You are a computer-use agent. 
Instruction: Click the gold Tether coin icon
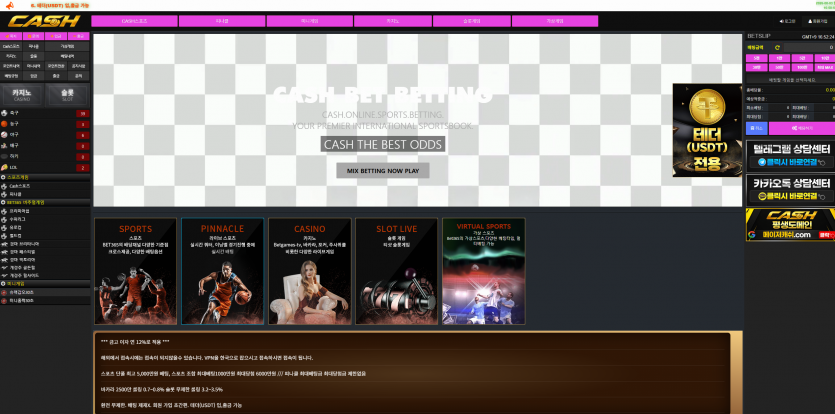pyautogui.click(x=707, y=107)
